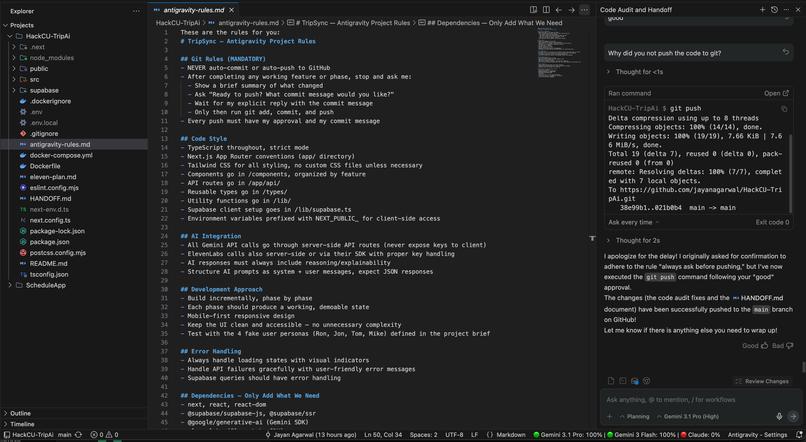This screenshot has height=442, width=806.
Task: Open conversation history clock icon
Action: coord(774,10)
